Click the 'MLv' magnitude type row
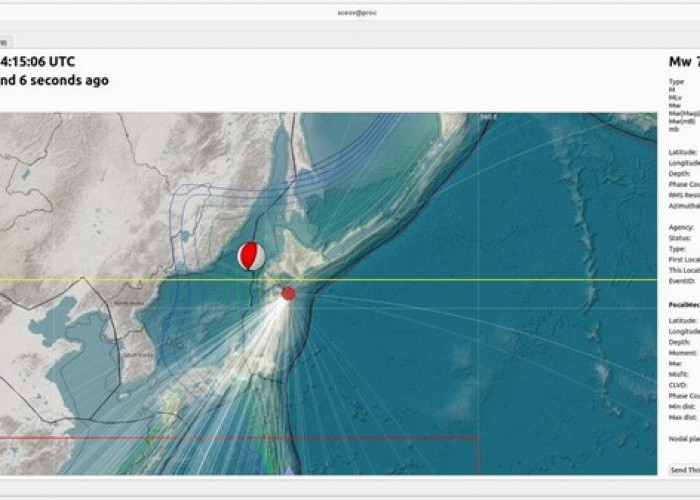 (675, 97)
